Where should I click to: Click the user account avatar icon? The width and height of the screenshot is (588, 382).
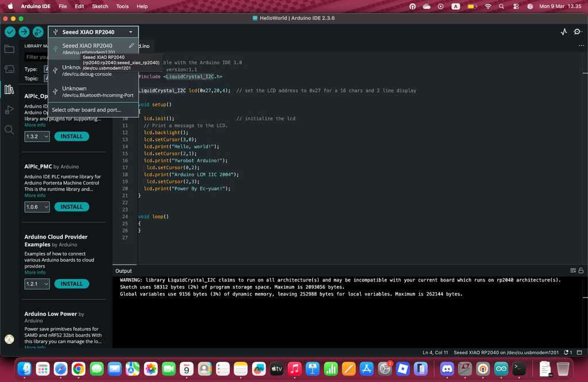point(9,339)
